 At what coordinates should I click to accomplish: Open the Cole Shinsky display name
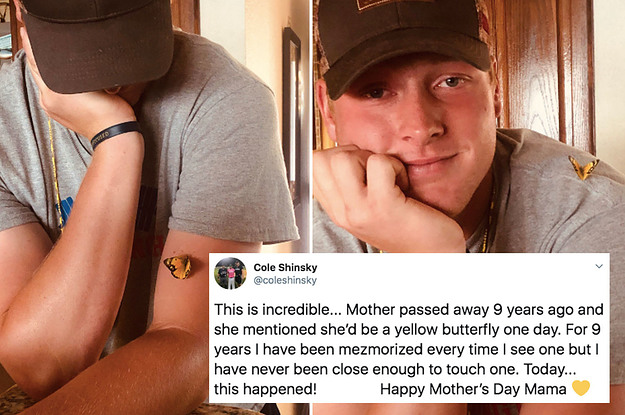click(285, 267)
